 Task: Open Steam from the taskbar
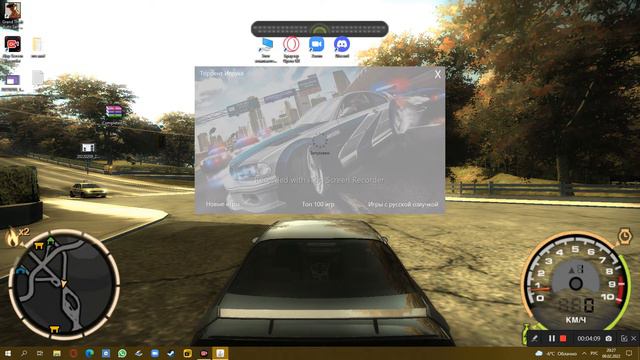point(171,353)
